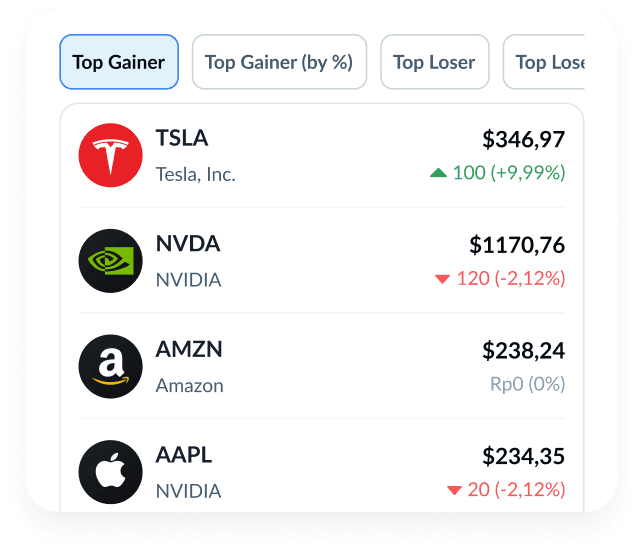
Task: Click the green up arrow for TSLA
Action: (x=437, y=173)
